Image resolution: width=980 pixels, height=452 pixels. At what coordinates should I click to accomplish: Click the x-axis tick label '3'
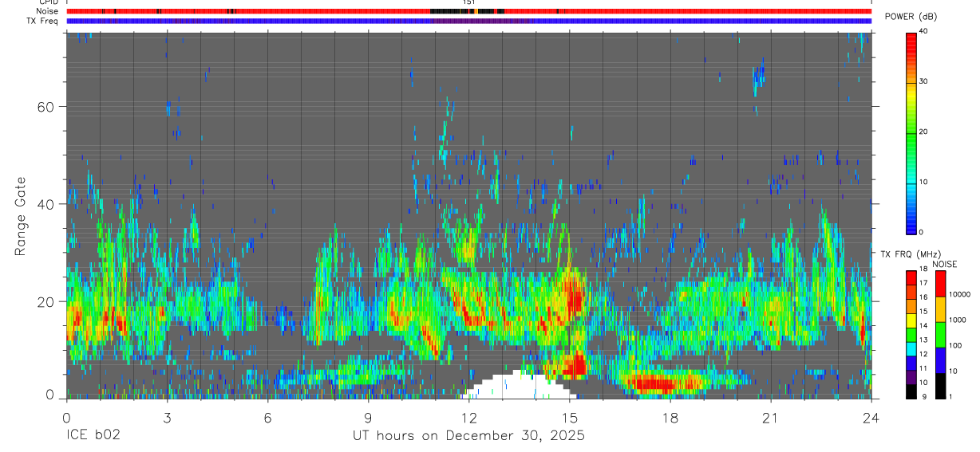pos(167,418)
